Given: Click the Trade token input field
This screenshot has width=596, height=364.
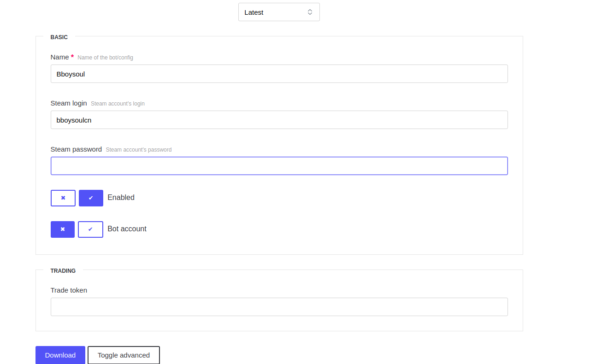Looking at the screenshot, I should (x=279, y=307).
